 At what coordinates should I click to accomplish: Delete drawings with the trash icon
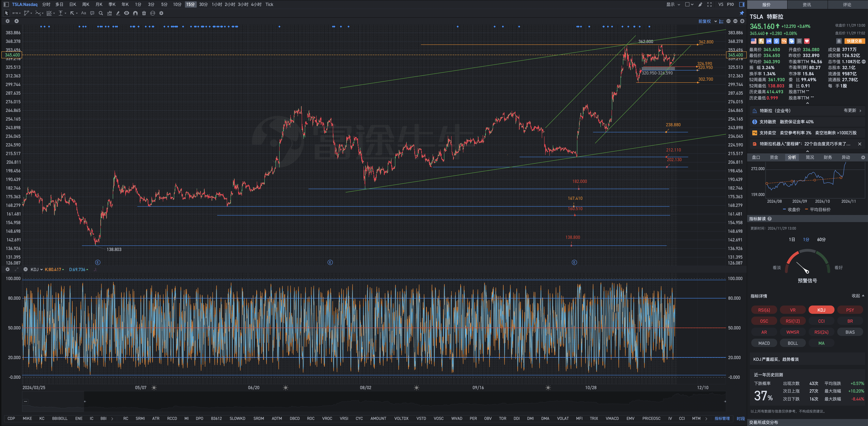[x=144, y=13]
